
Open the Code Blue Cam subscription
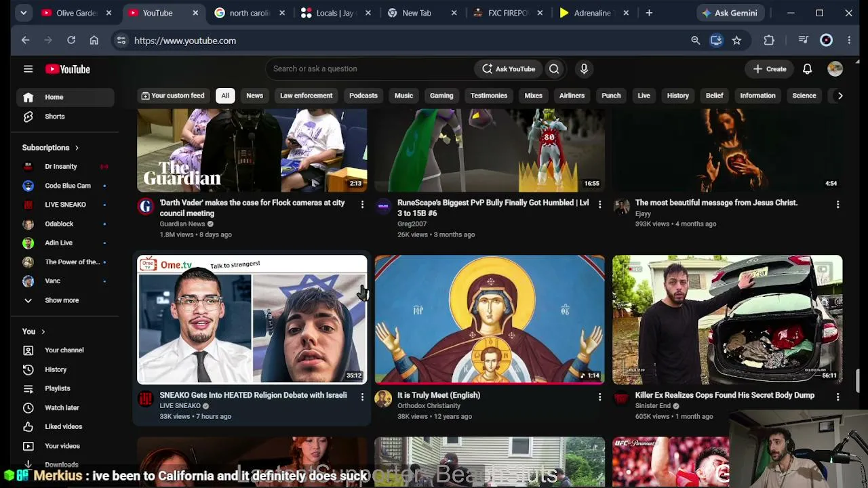click(x=65, y=186)
